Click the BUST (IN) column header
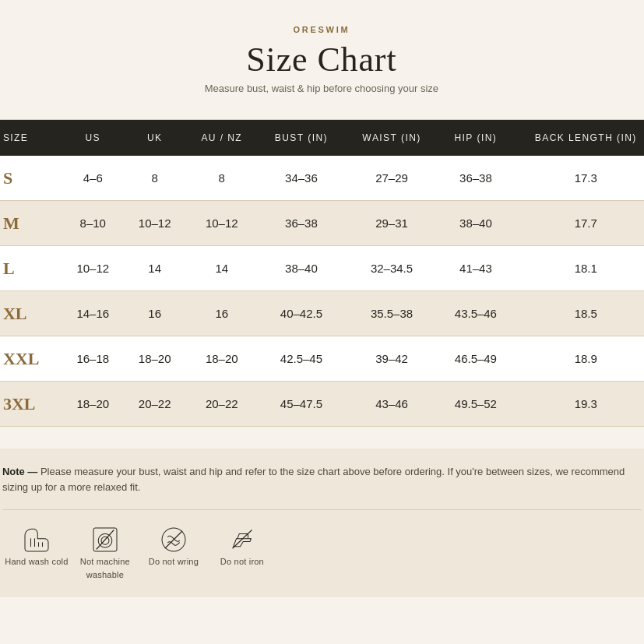644x644 pixels. [x=301, y=138]
